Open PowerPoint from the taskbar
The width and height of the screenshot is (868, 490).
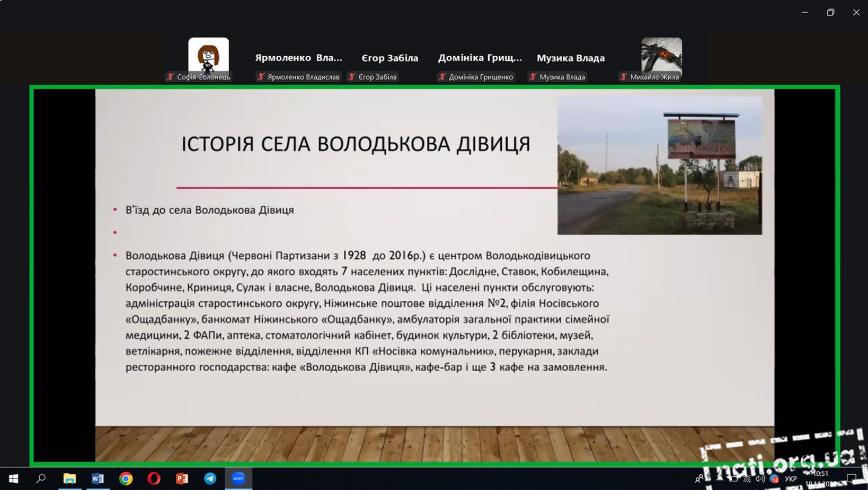point(182,478)
